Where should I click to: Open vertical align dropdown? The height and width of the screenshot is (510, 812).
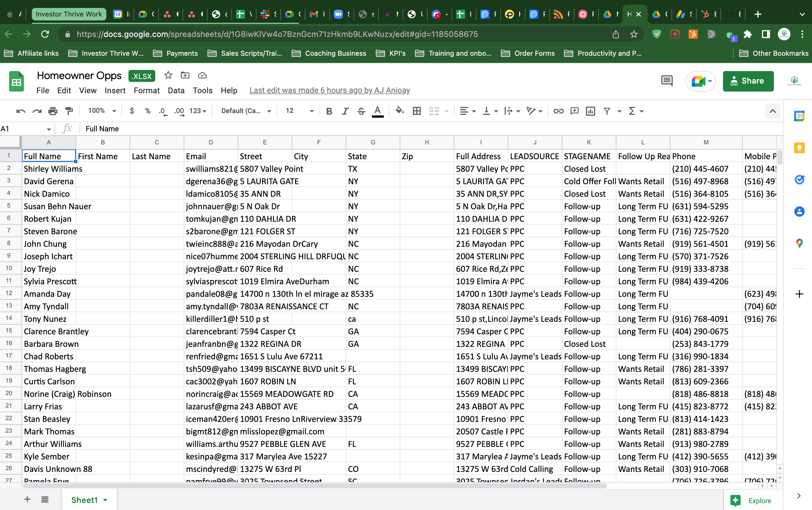click(x=490, y=111)
